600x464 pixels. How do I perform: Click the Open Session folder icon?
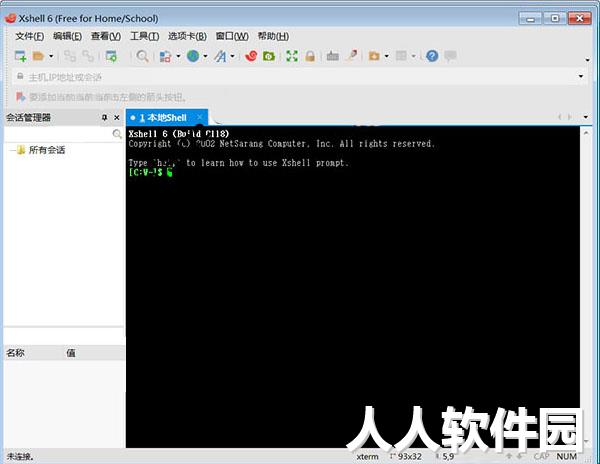[38, 56]
